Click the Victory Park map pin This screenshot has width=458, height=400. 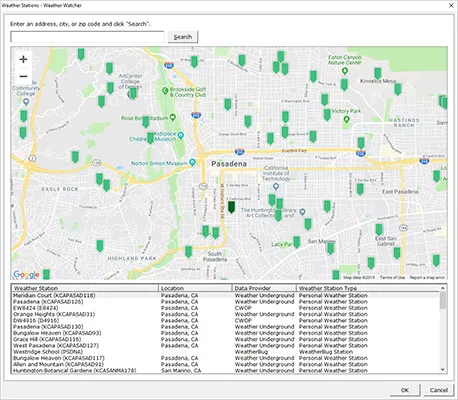346,119
